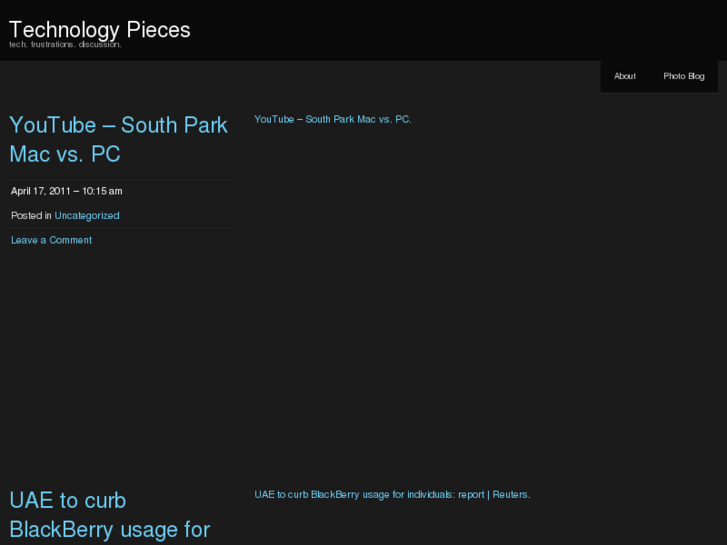
Task: Click the tagline "tech. frustrations. discussion."
Action: pyautogui.click(x=65, y=45)
